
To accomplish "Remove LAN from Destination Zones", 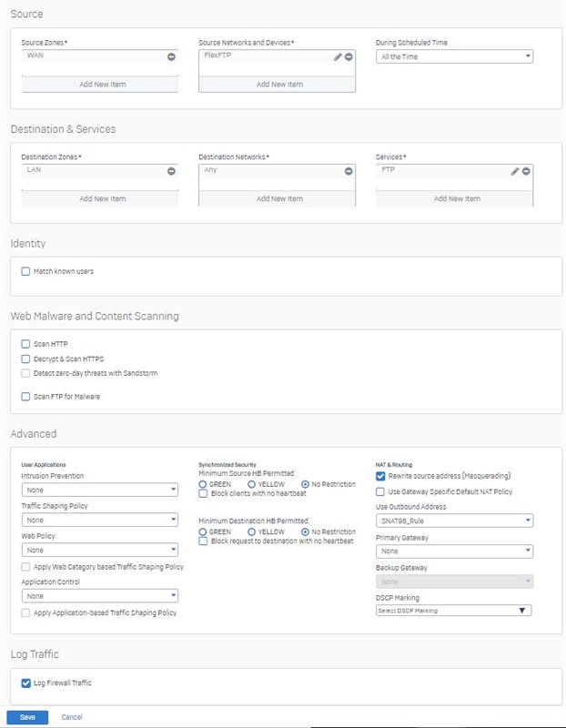I will tap(171, 171).
